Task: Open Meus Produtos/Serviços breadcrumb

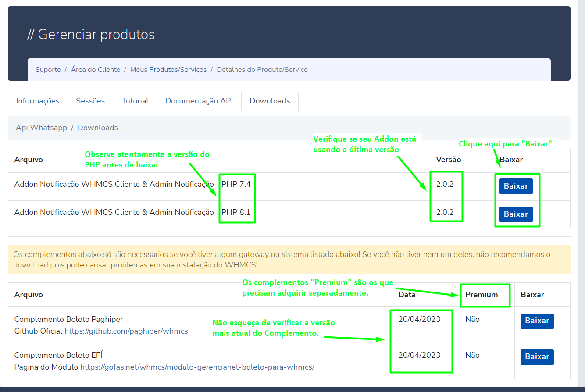Action: [x=168, y=70]
